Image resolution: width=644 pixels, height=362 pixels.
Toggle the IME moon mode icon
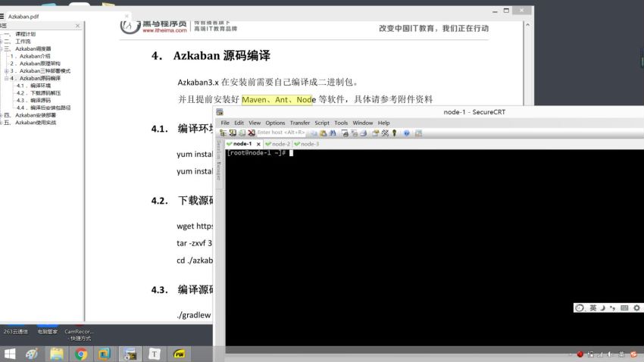coord(603,308)
